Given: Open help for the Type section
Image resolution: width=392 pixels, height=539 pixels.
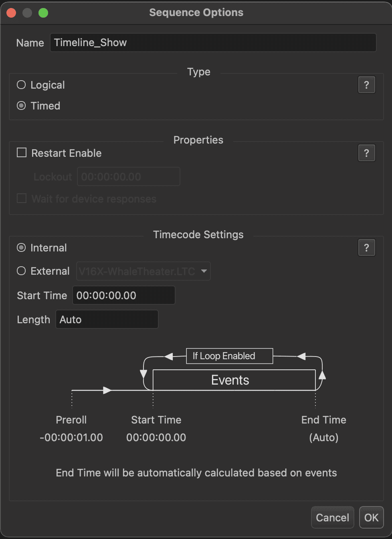Looking at the screenshot, I should pos(366,85).
